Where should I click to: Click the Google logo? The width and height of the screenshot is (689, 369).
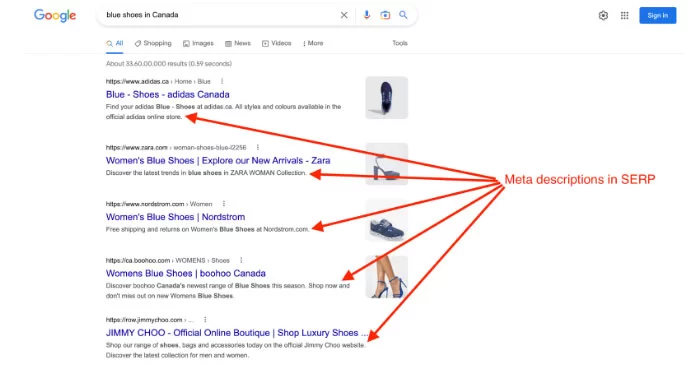tap(55, 15)
